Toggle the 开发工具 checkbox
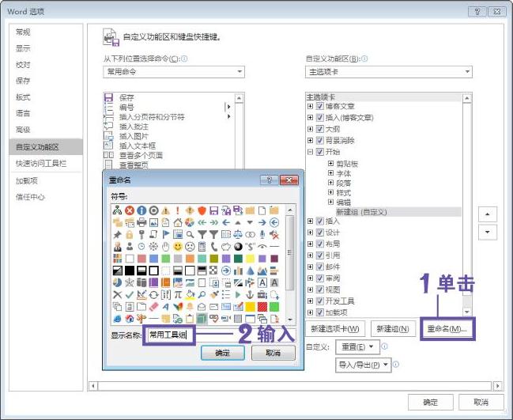 [320, 301]
